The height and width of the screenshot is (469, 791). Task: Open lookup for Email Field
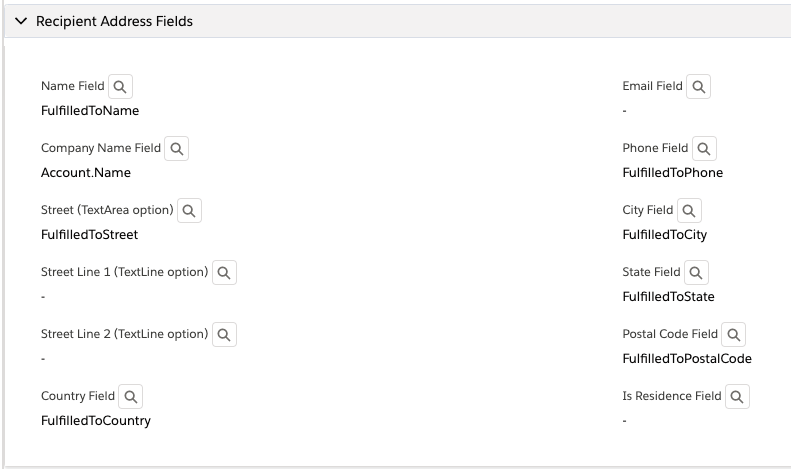(x=699, y=87)
